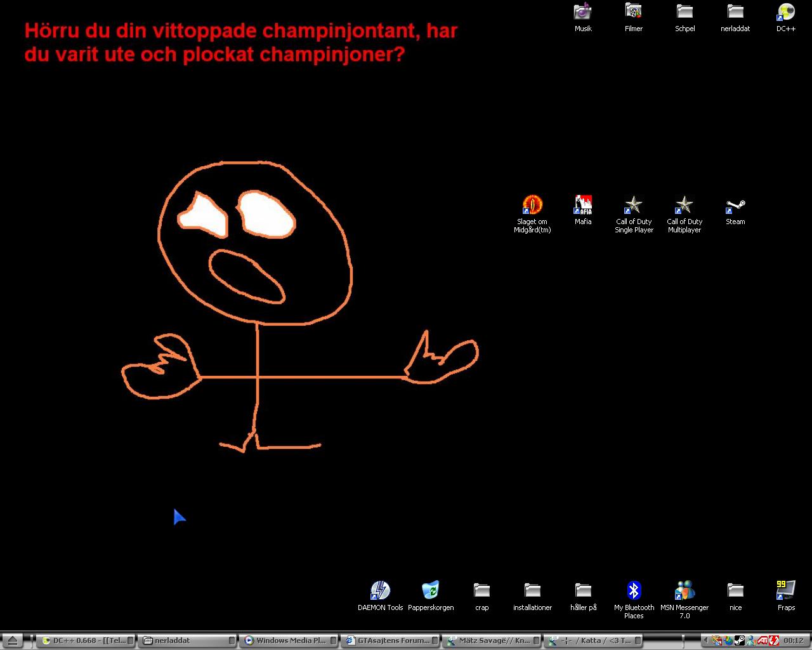Select the Schpel folder
This screenshot has width=812, height=650.
(x=684, y=17)
